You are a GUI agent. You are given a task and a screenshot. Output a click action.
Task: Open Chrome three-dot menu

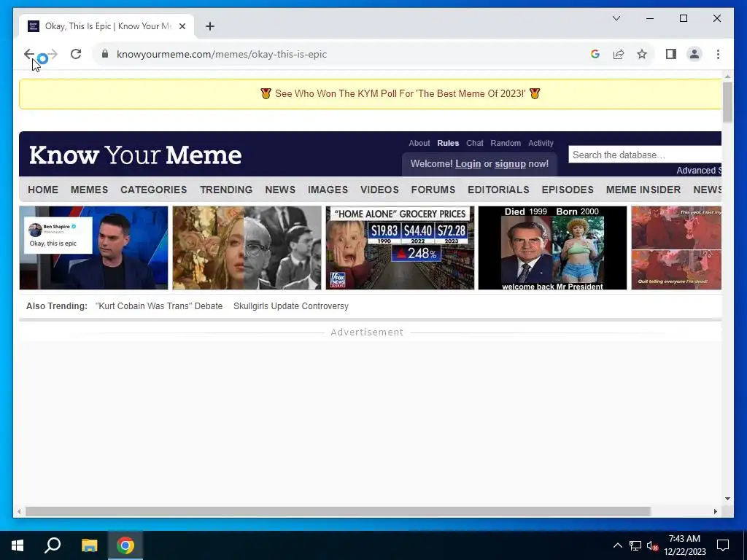pyautogui.click(x=718, y=54)
